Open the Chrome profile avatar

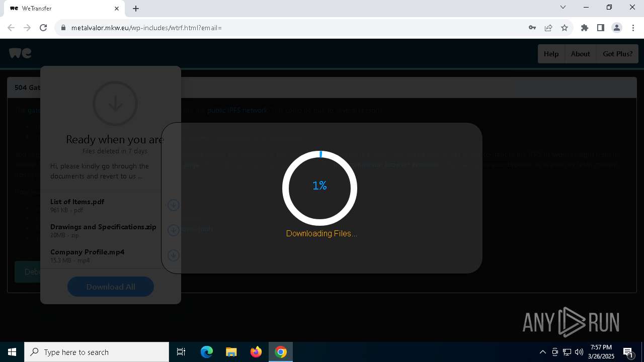(x=617, y=28)
